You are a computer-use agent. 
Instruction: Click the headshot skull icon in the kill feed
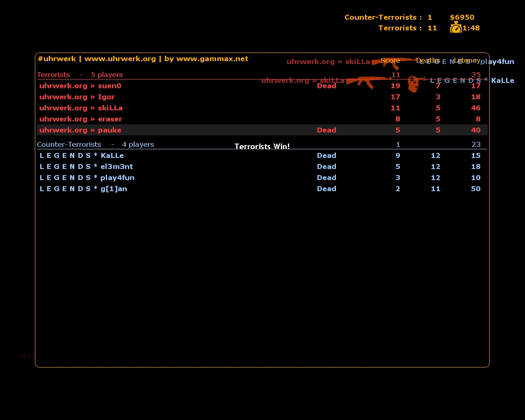413,84
